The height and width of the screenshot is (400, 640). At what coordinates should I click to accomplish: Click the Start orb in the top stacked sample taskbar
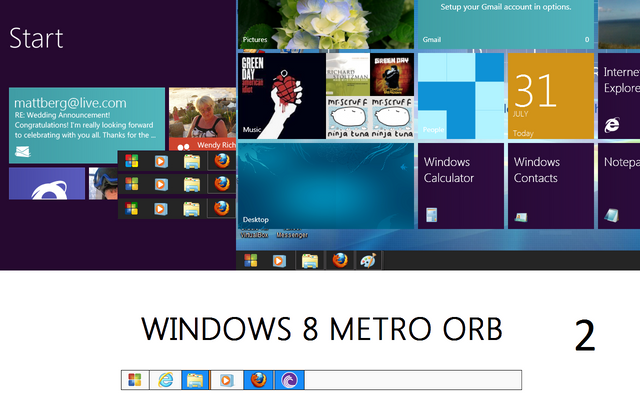point(131,161)
